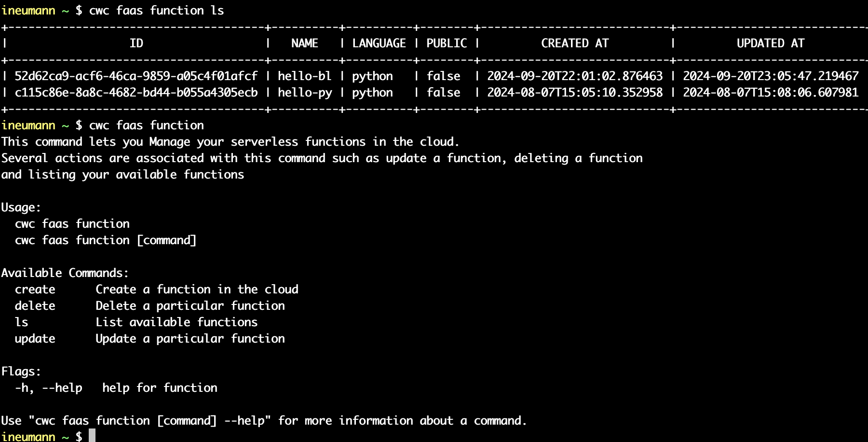
Task: Click the PUBLIC column header
Action: pos(447,43)
